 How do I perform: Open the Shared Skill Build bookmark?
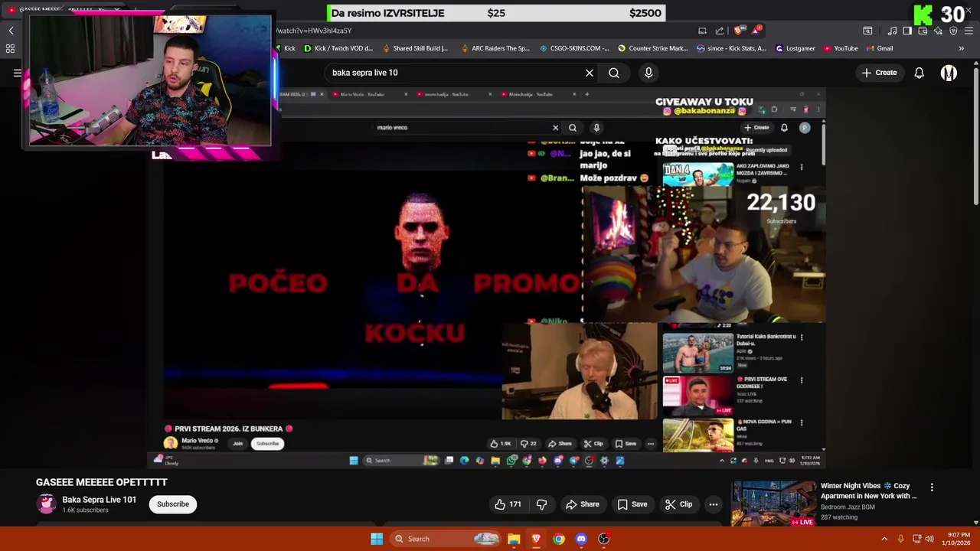click(x=415, y=48)
